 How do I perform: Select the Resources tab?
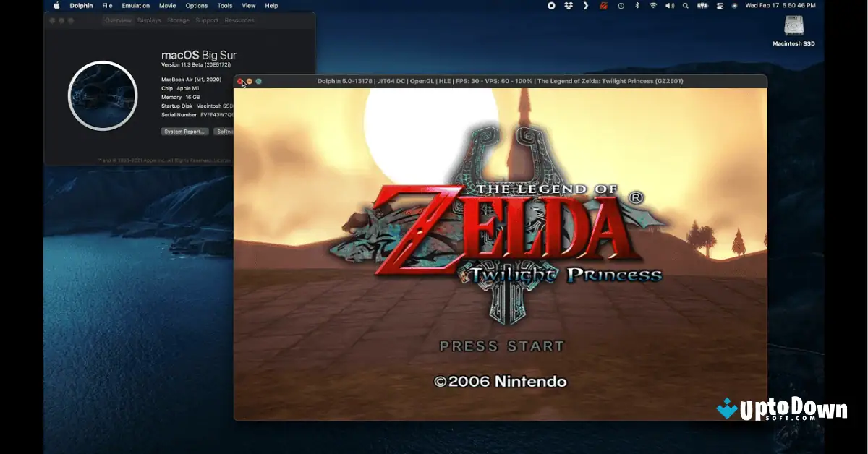click(x=239, y=20)
